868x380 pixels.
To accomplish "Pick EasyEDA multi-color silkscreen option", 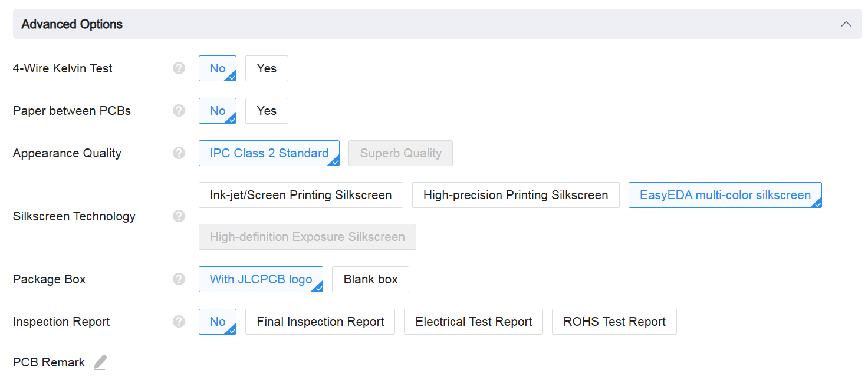I will (725, 195).
